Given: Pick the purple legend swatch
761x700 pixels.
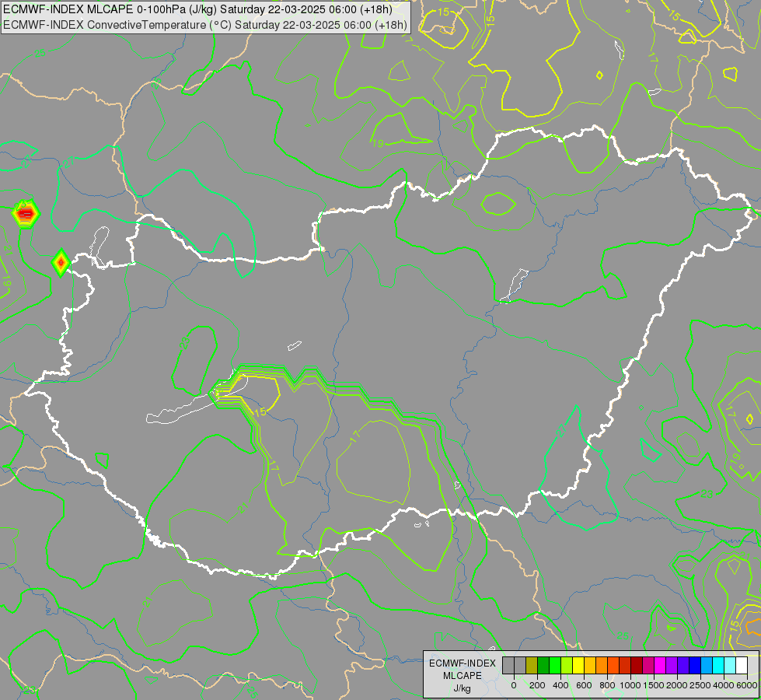Looking at the screenshot, I should (x=672, y=665).
